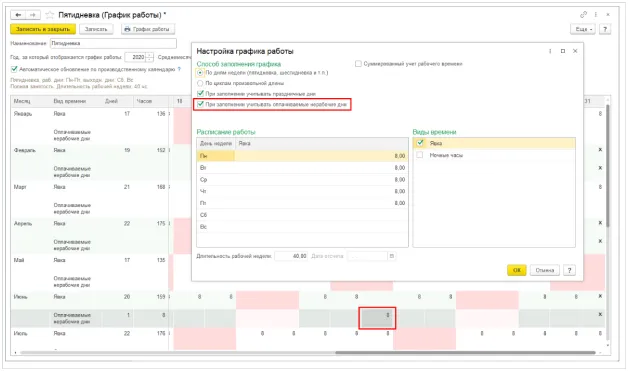
Task: Select fill by days of week option
Action: click(x=200, y=73)
